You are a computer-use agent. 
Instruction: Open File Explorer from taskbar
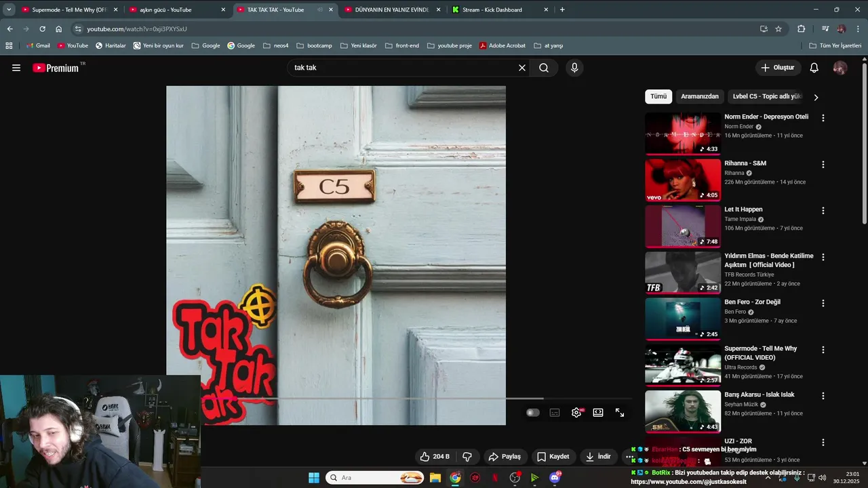point(435,478)
